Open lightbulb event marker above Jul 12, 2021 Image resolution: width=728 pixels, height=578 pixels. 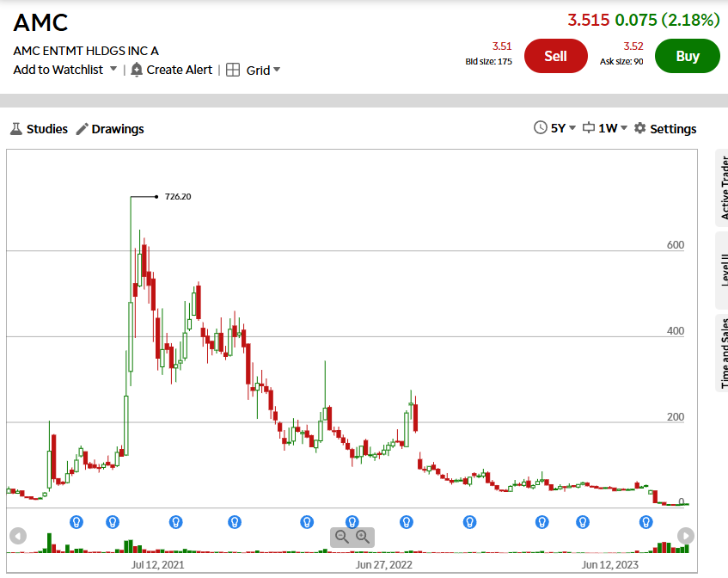175,522
